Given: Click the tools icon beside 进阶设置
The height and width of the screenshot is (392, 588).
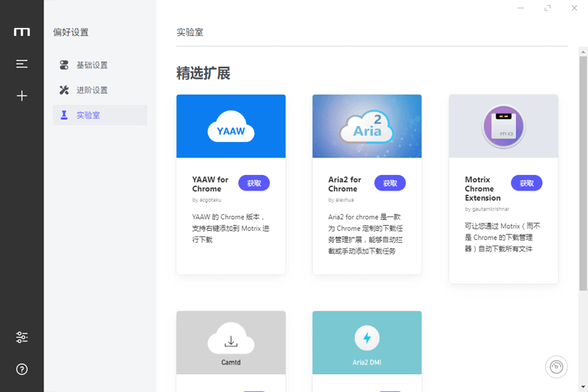Looking at the screenshot, I should click(64, 90).
